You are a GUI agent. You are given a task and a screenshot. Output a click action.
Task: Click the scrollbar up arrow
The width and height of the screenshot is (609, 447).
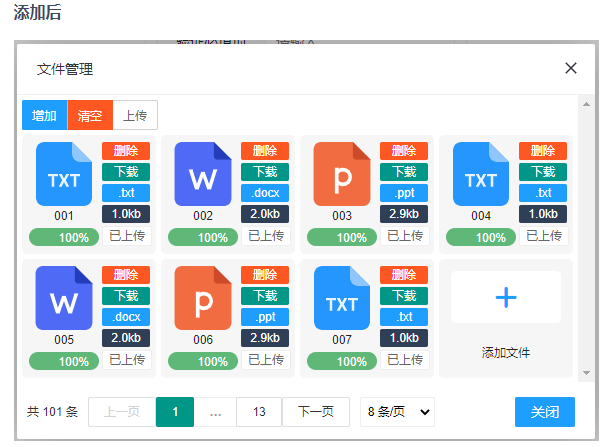tap(586, 104)
